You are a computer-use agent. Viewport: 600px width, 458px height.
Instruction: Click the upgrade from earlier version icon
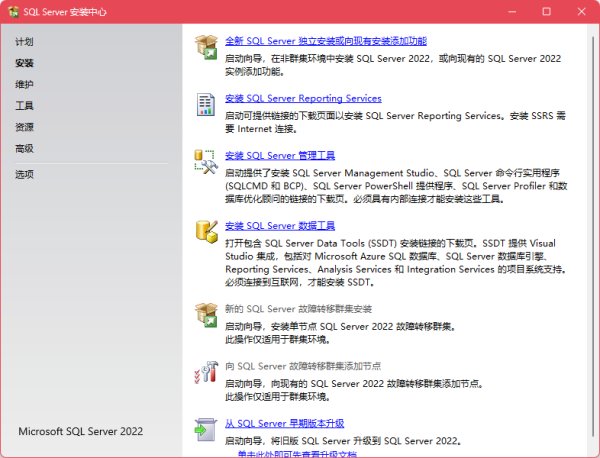(206, 429)
